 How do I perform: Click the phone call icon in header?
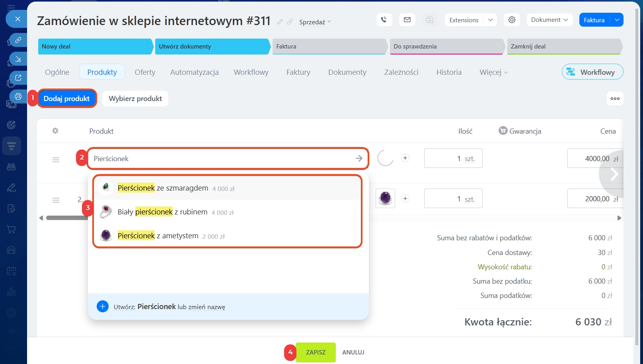(x=384, y=19)
